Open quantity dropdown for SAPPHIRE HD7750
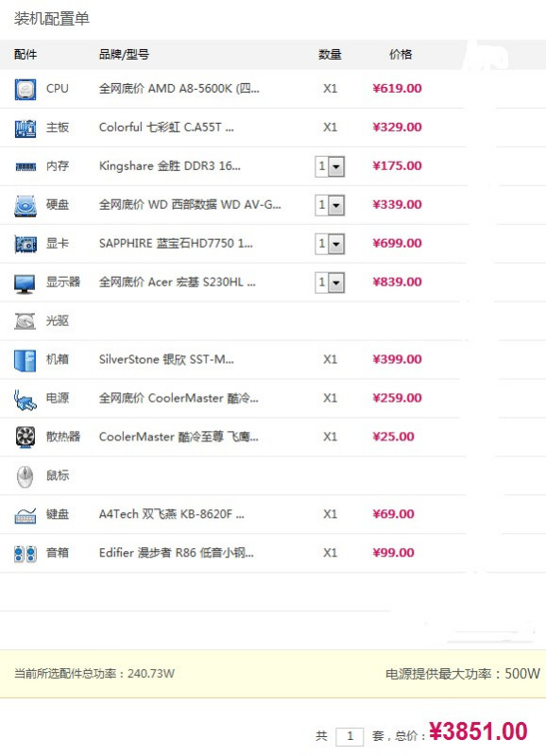546x756 pixels. click(x=330, y=244)
